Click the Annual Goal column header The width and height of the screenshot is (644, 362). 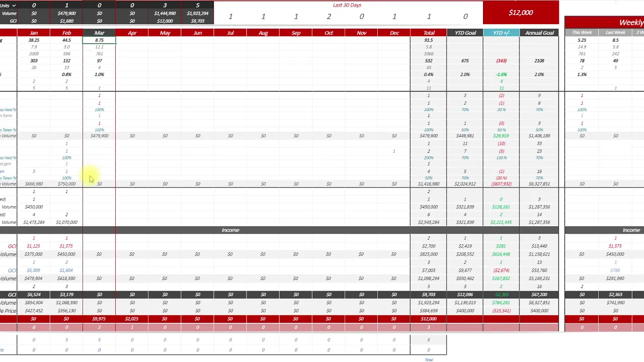[539, 33]
